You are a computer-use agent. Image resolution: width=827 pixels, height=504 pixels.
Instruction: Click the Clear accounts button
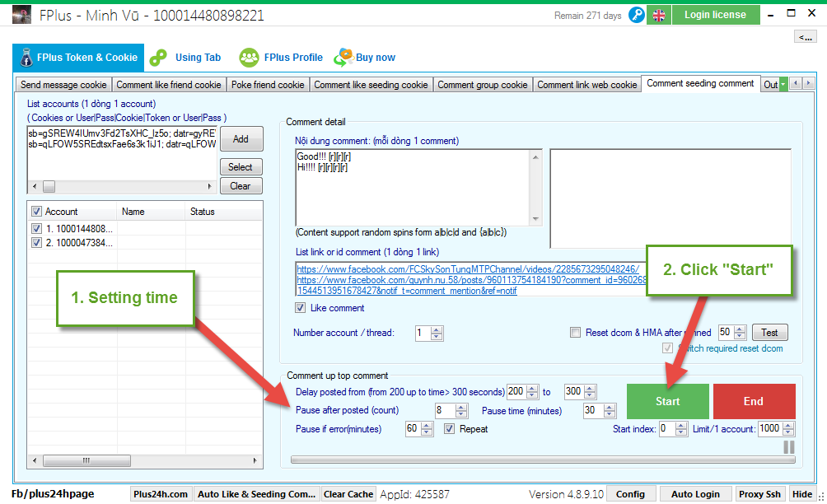point(241,186)
